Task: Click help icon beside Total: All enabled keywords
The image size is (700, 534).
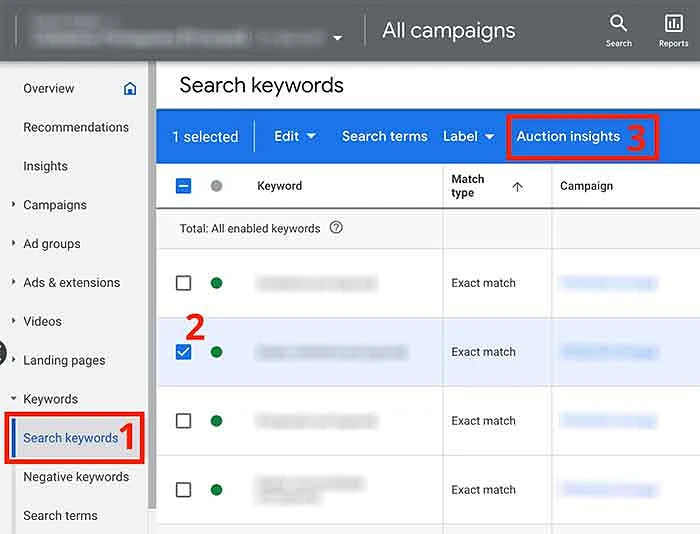Action: coord(336,228)
